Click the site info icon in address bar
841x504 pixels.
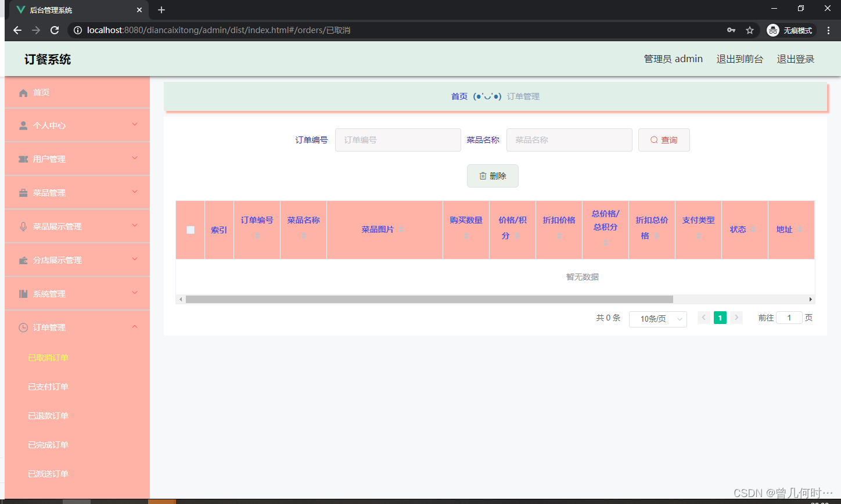point(78,30)
